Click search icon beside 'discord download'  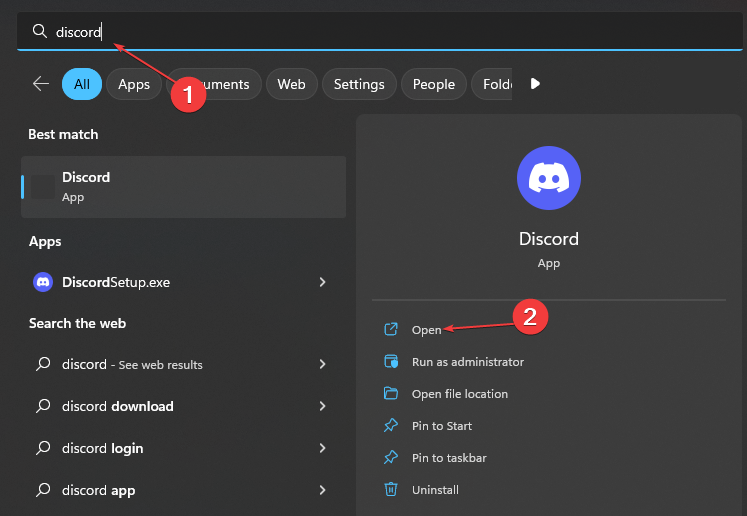click(43, 406)
